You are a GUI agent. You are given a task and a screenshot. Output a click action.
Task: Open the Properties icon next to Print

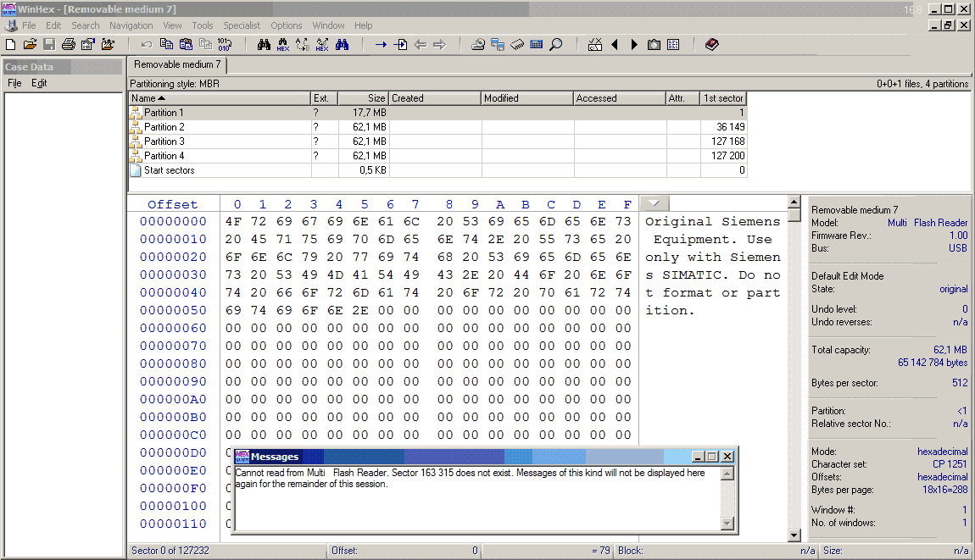(x=87, y=45)
